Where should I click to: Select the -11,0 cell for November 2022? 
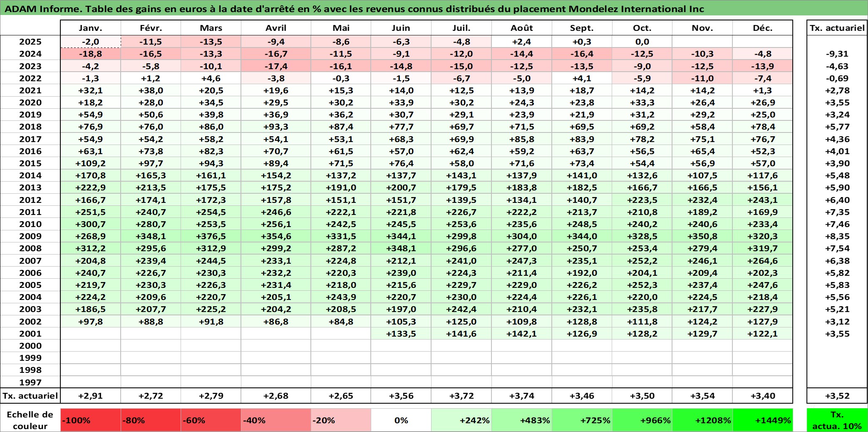pyautogui.click(x=702, y=78)
